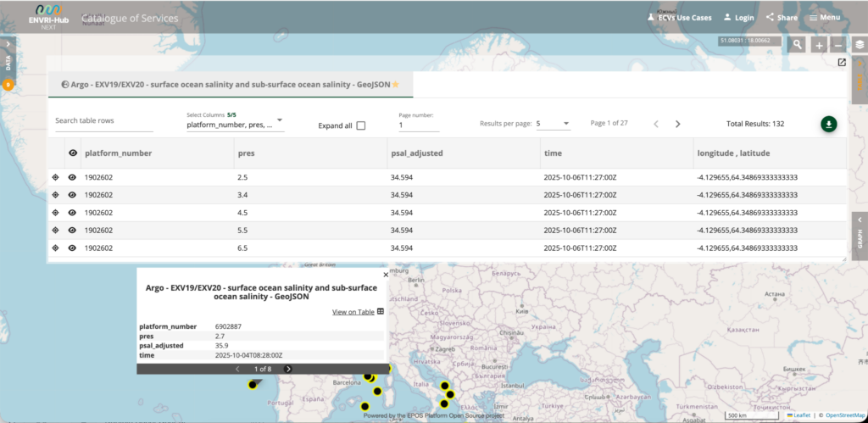Image resolution: width=868 pixels, height=423 pixels.
Task: Open the main Menu
Action: (x=824, y=17)
